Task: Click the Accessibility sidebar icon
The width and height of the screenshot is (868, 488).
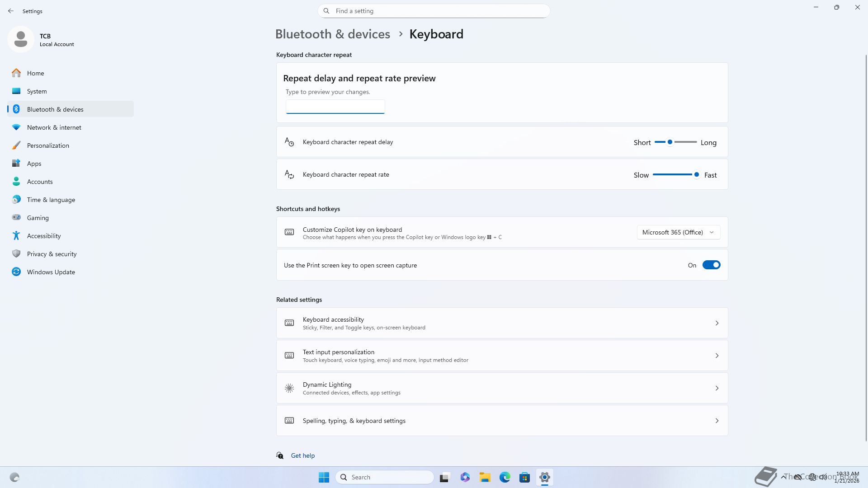Action: pyautogui.click(x=16, y=236)
